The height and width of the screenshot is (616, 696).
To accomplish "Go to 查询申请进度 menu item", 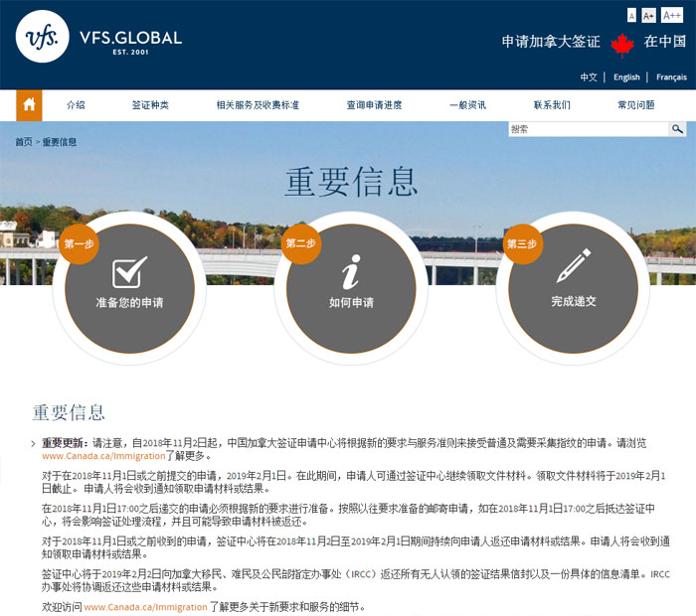I will tap(374, 105).
